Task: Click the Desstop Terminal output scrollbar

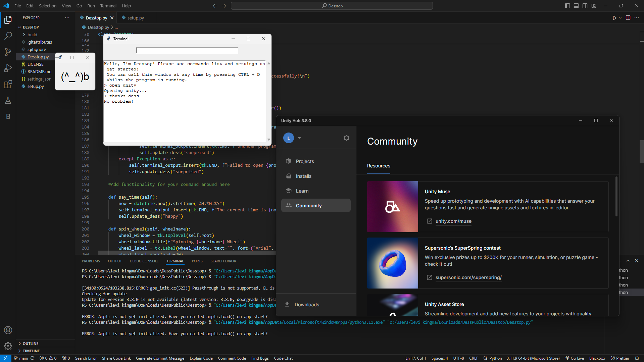Action: [268, 101]
